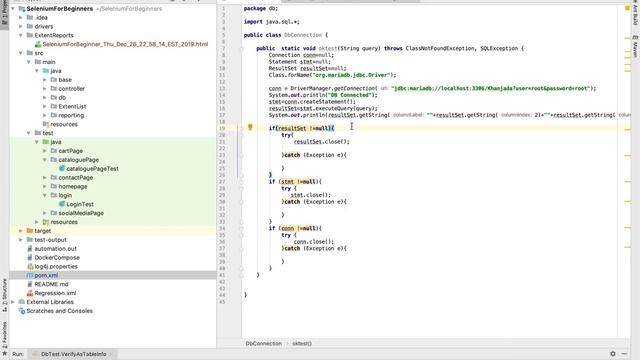Collapse the SeleniumForBeginners project root

point(13,9)
